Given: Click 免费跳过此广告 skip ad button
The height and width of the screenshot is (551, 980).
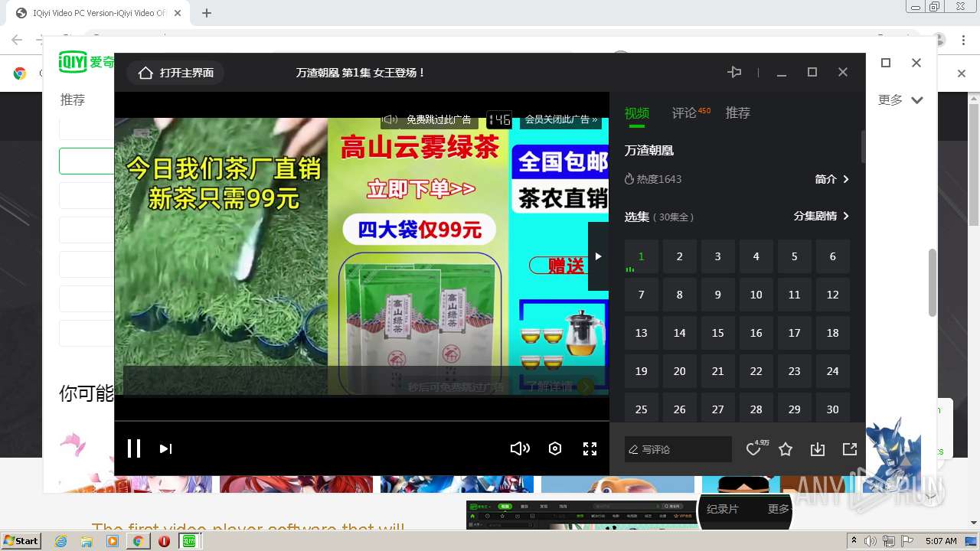Looking at the screenshot, I should (439, 119).
